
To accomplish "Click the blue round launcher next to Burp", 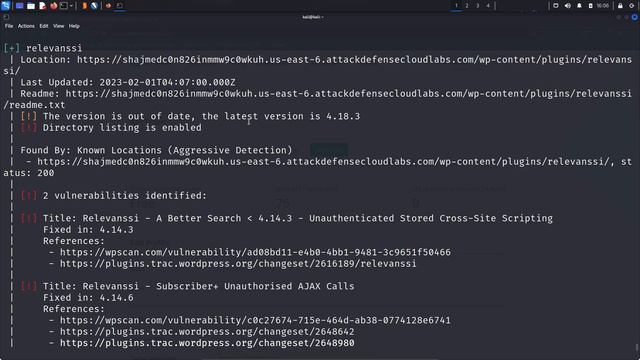I will 94,6.
